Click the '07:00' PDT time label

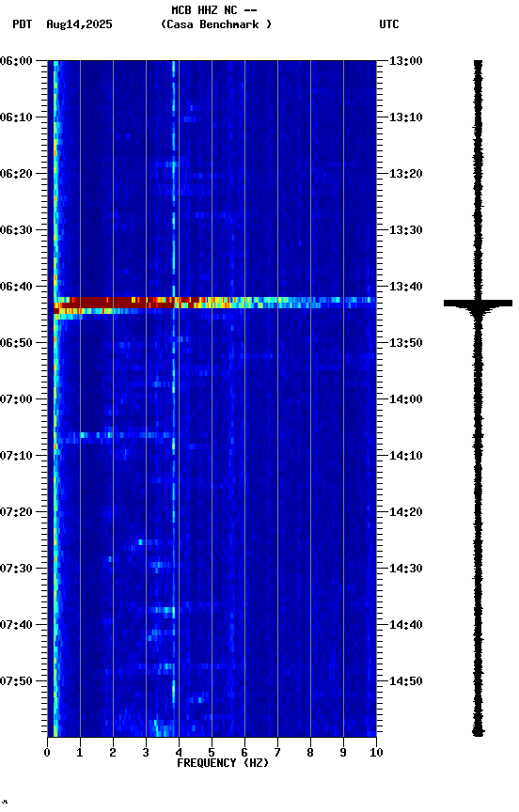[x=16, y=399]
